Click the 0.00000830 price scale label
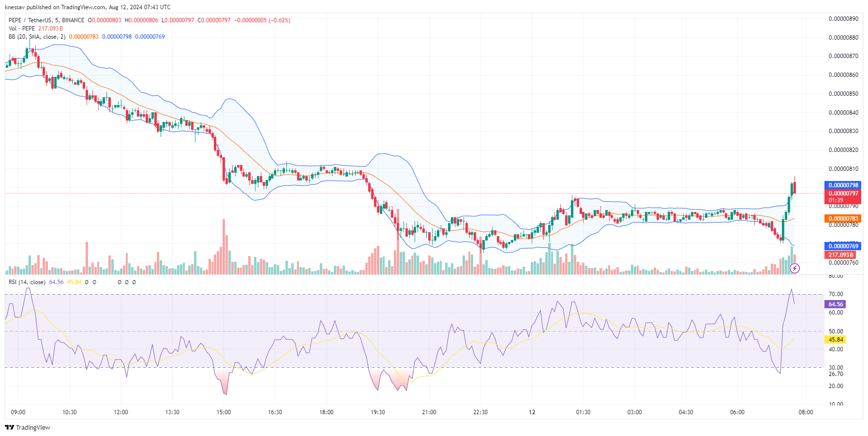Screen dimensions: 868x436 point(844,131)
